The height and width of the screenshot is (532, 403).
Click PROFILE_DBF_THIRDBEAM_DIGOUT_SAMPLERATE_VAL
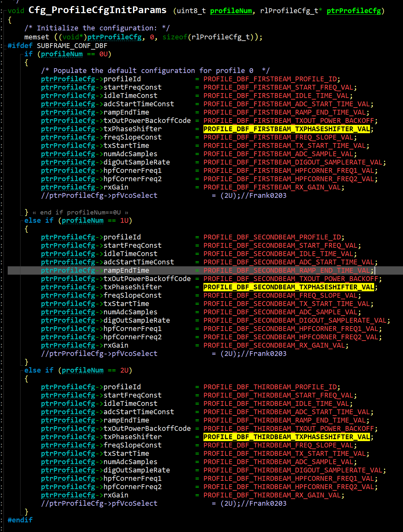293,470
